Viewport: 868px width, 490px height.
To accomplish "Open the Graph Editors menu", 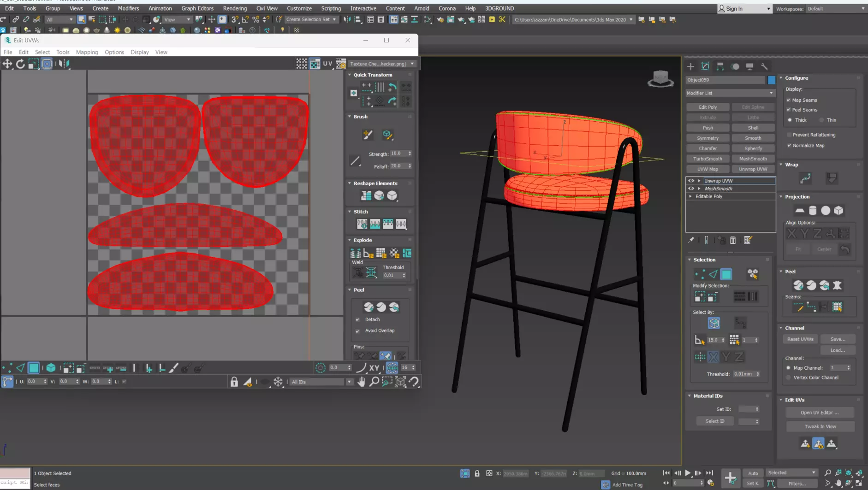I will click(197, 8).
